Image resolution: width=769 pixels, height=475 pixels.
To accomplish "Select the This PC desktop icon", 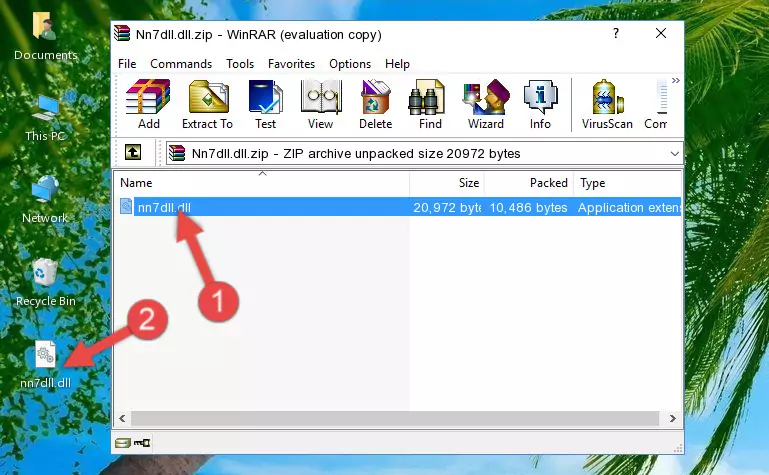I will (x=46, y=118).
